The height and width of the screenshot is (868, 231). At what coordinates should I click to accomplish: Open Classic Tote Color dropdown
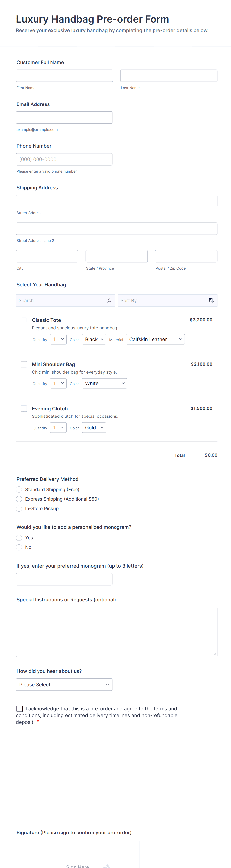point(94,339)
